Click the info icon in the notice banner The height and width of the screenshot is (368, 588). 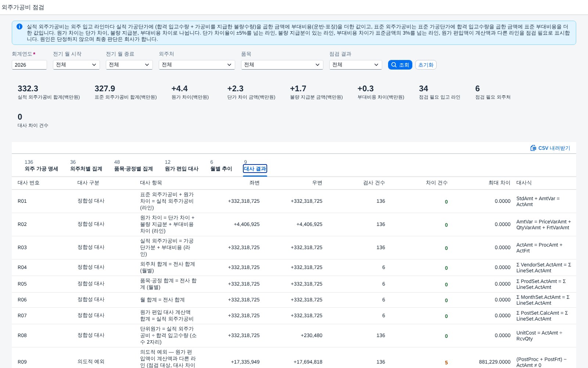19,26
